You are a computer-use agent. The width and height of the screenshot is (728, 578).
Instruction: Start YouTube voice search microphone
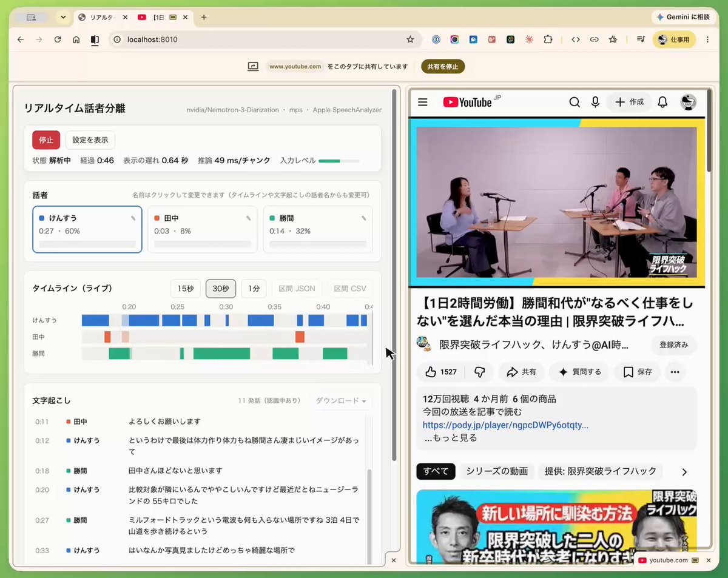pos(595,102)
